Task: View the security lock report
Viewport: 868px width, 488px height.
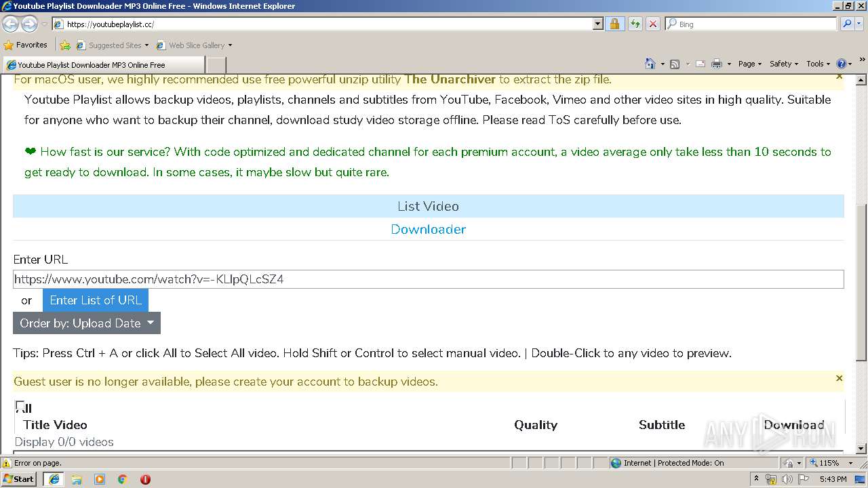Action: 614,24
